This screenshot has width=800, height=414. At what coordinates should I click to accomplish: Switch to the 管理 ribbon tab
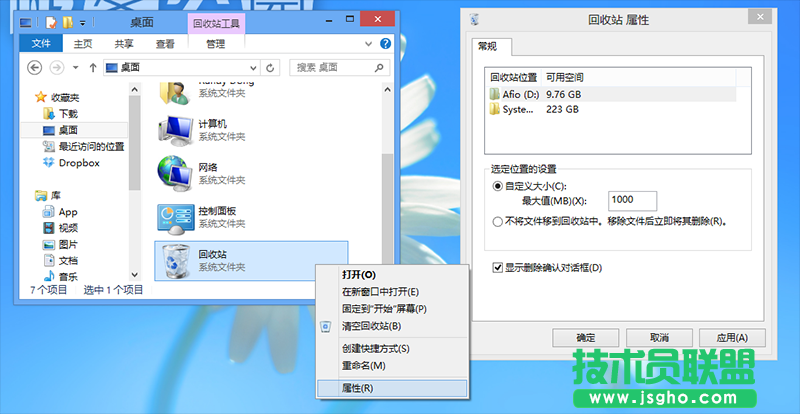pyautogui.click(x=216, y=44)
